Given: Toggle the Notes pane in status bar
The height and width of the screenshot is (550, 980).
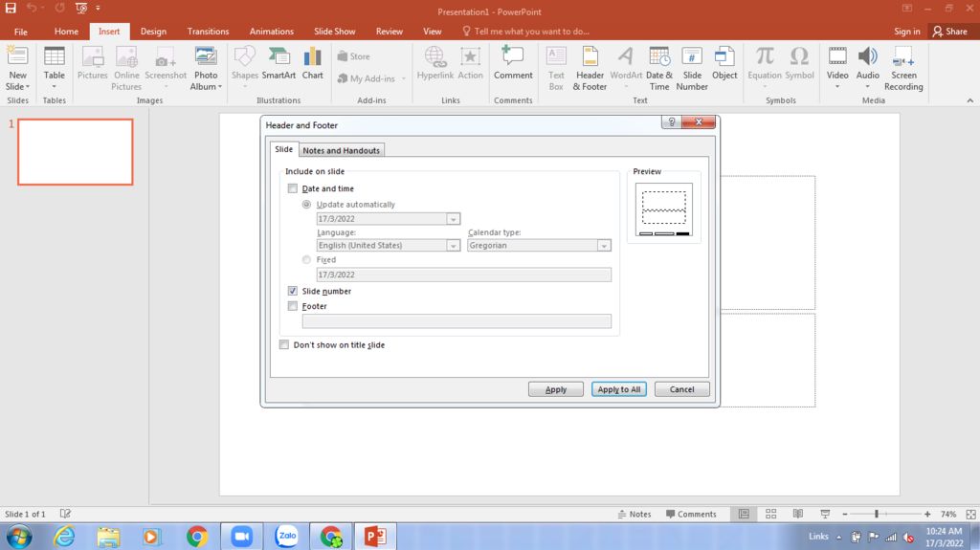Looking at the screenshot, I should [x=635, y=514].
